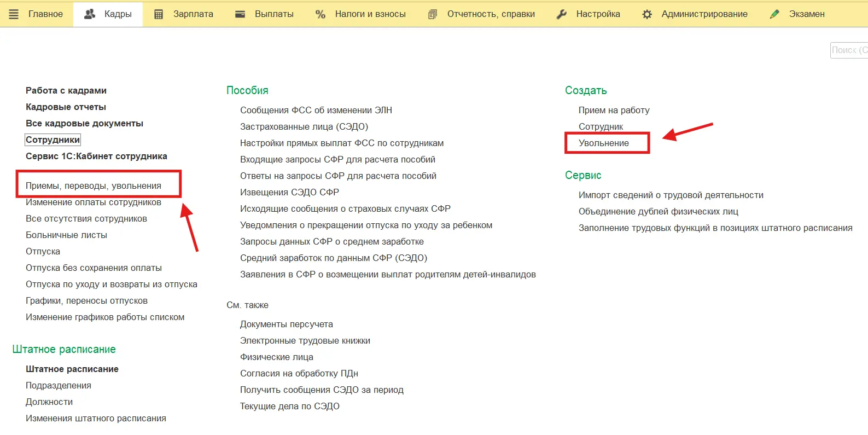Viewport: 868px width, 435px height.
Task: Click into the Поиск search field
Action: tap(848, 50)
